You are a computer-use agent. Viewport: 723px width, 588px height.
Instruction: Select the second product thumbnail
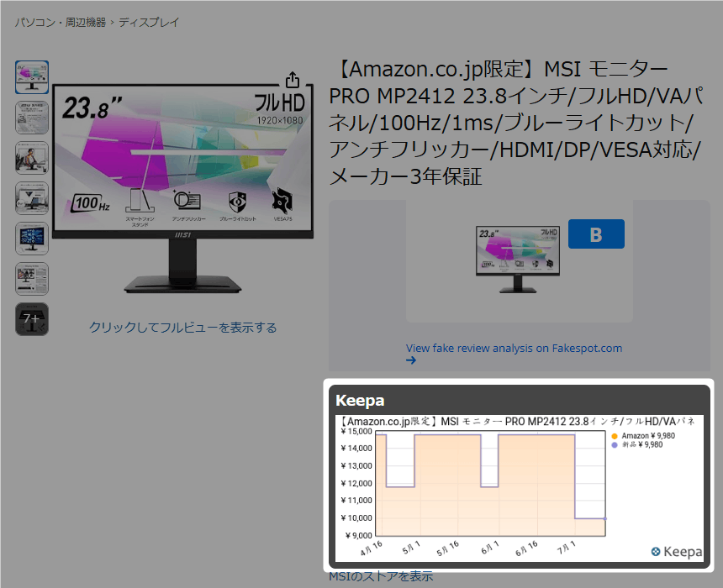(32, 118)
